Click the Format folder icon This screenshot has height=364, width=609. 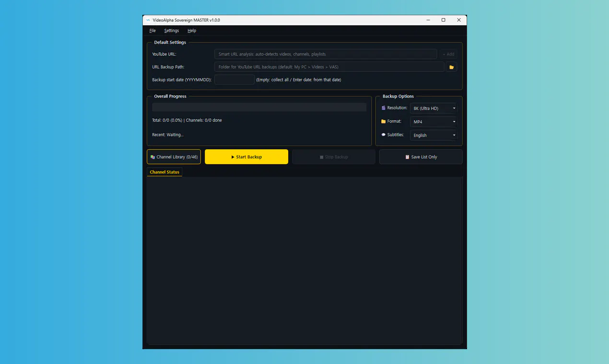click(383, 122)
